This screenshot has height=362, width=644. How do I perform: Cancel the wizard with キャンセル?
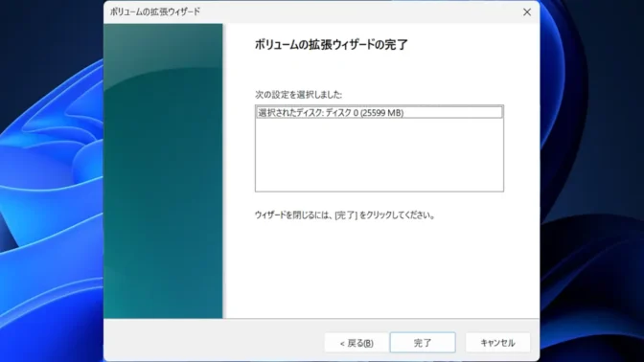pyautogui.click(x=497, y=342)
